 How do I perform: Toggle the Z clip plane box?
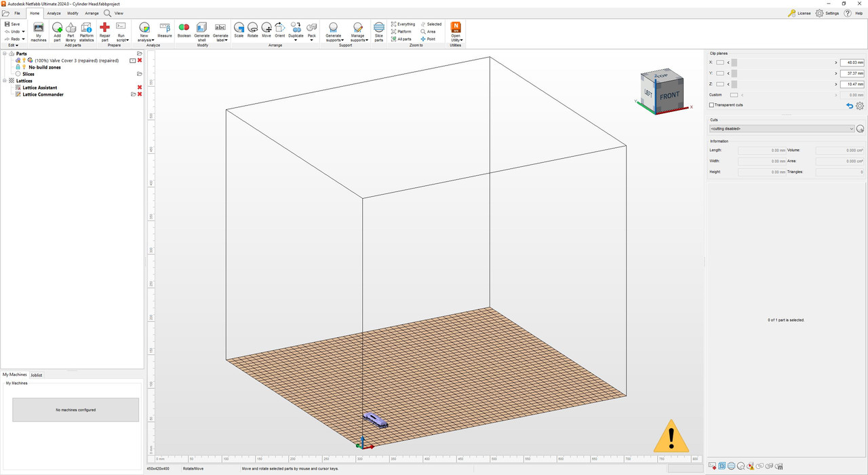tap(720, 84)
